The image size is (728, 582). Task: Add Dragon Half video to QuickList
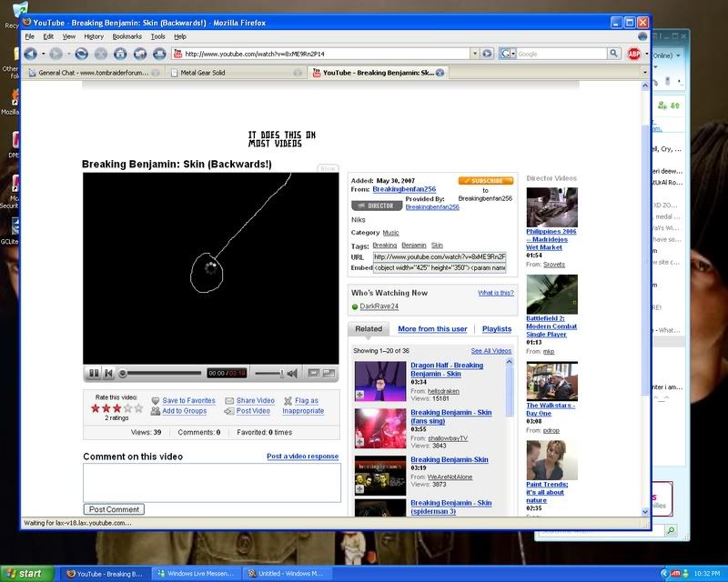[x=359, y=395]
